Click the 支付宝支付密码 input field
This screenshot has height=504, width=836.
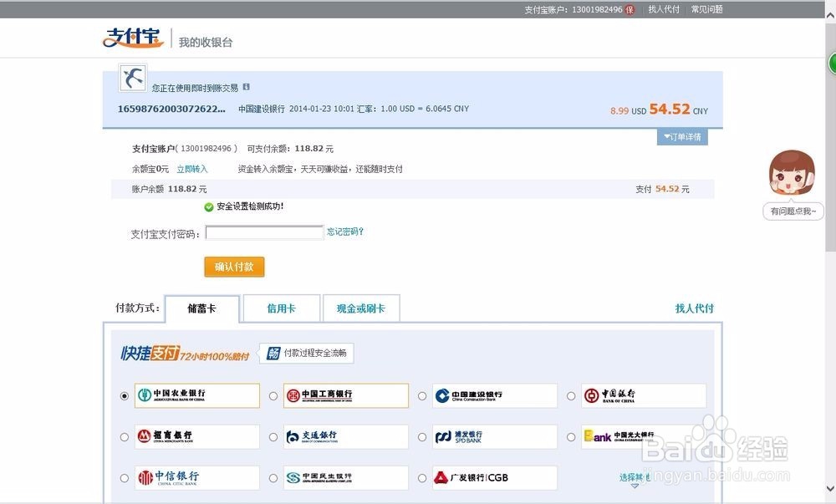click(x=264, y=233)
